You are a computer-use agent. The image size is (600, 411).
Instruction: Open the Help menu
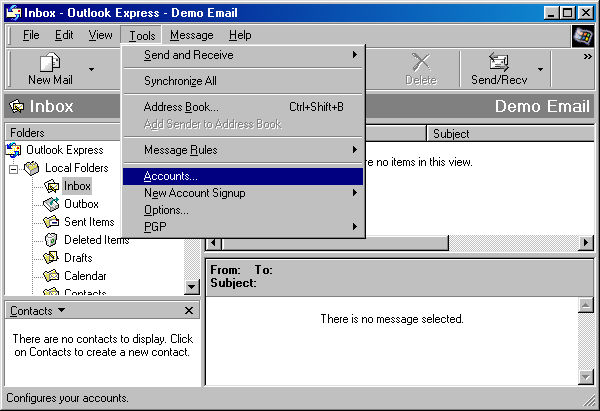pos(240,35)
